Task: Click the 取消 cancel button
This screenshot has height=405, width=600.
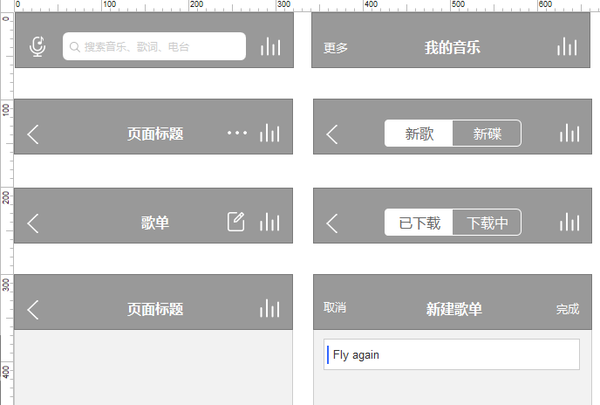Action: pos(335,307)
